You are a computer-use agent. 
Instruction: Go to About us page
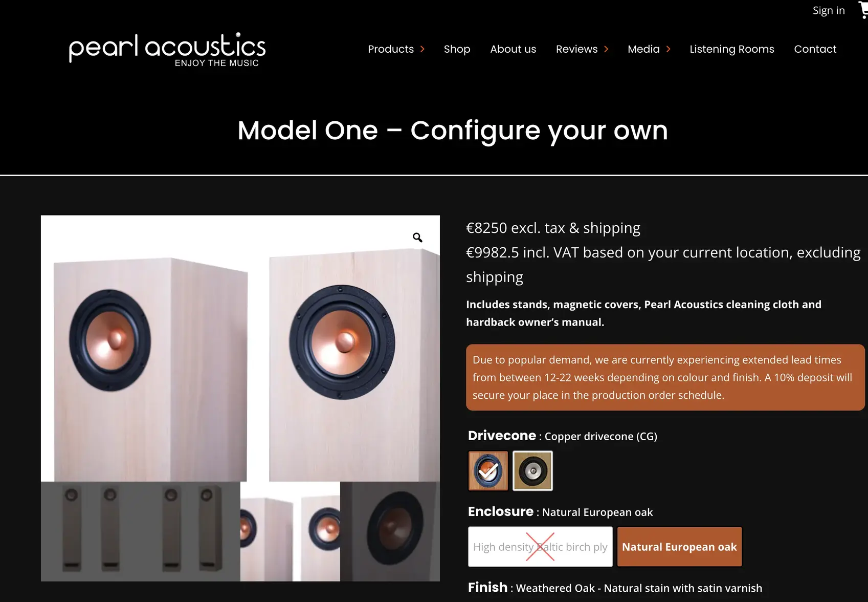tap(513, 49)
